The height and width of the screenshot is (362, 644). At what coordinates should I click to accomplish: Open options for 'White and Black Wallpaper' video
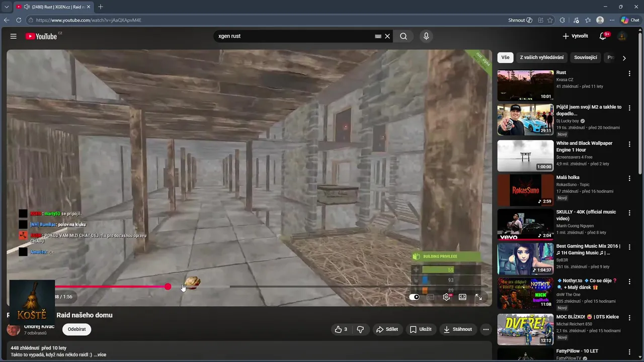point(629,144)
